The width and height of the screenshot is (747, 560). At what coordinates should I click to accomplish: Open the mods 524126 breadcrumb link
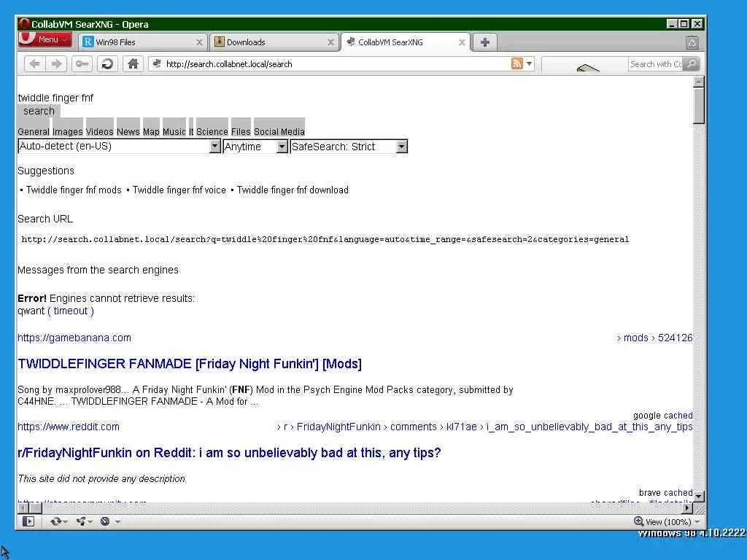(654, 338)
